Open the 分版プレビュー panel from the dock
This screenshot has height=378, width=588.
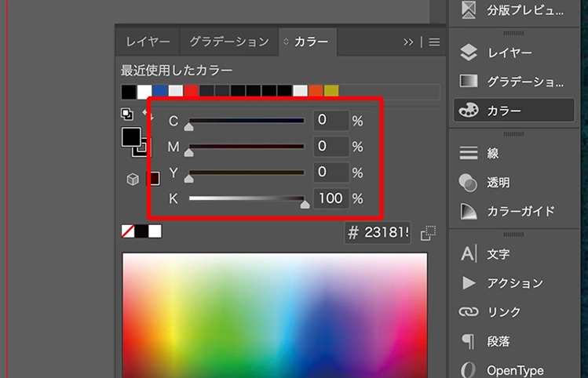pos(513,10)
